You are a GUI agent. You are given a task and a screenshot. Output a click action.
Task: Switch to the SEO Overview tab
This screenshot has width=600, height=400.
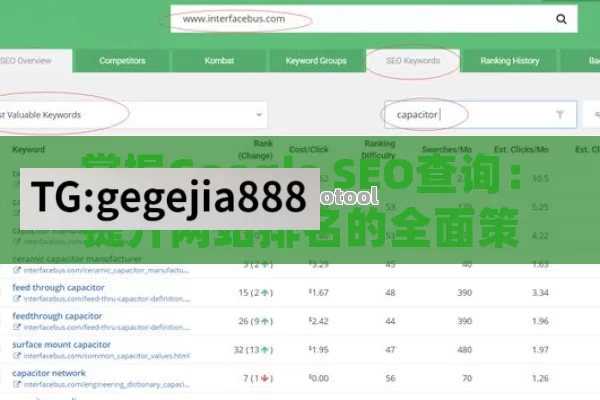click(36, 60)
